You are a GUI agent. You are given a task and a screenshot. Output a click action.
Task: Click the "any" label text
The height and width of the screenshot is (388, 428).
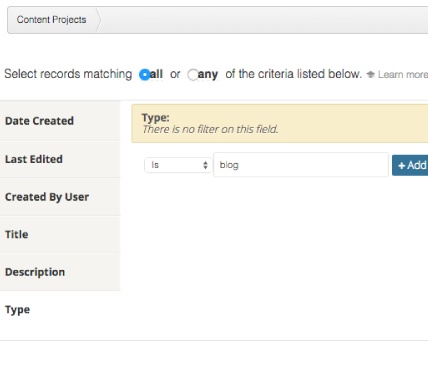(x=208, y=74)
